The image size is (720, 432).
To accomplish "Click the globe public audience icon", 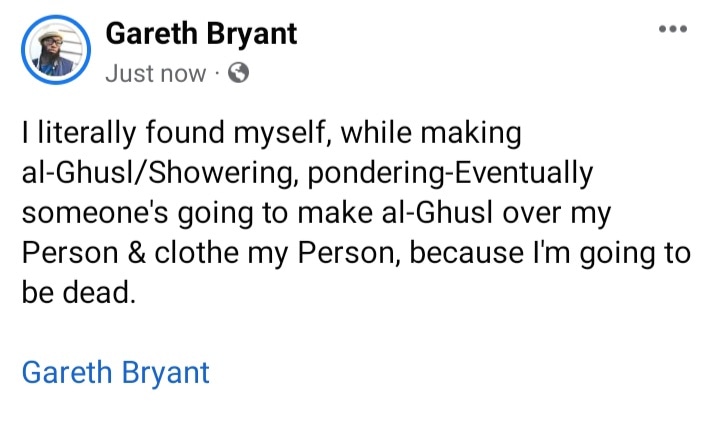I will [x=238, y=73].
